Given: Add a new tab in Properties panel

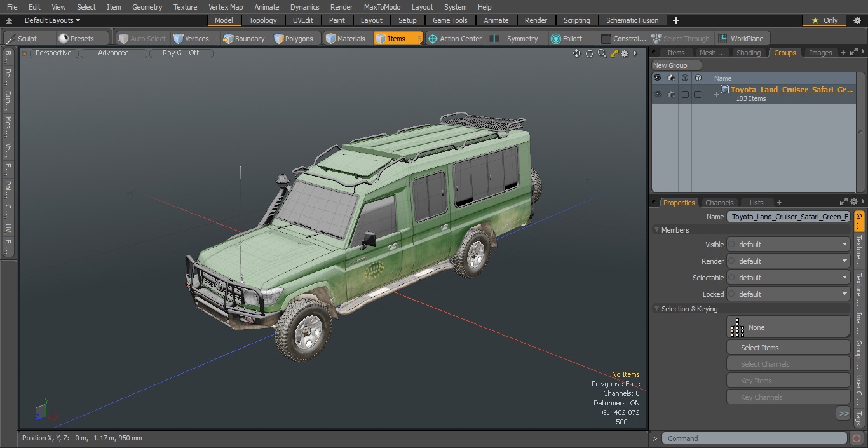Looking at the screenshot, I should pyautogui.click(x=779, y=203).
